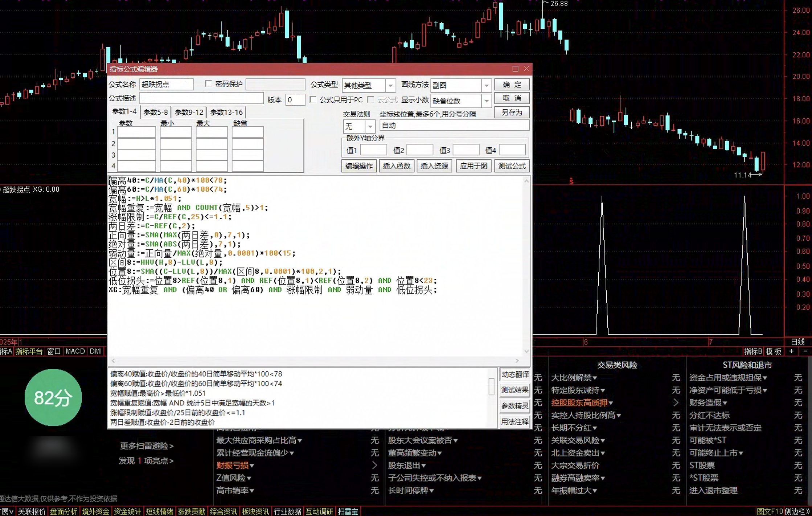Click the 确定 button
Screen dimensions: 812x516
point(512,85)
